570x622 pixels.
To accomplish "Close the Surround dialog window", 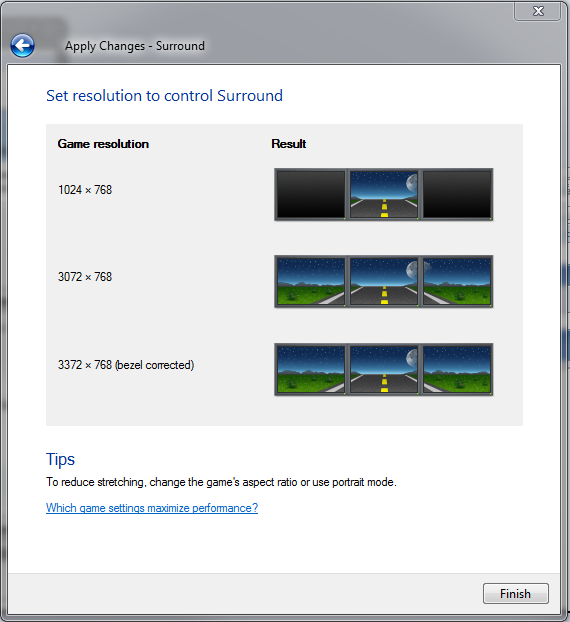I will click(537, 11).
